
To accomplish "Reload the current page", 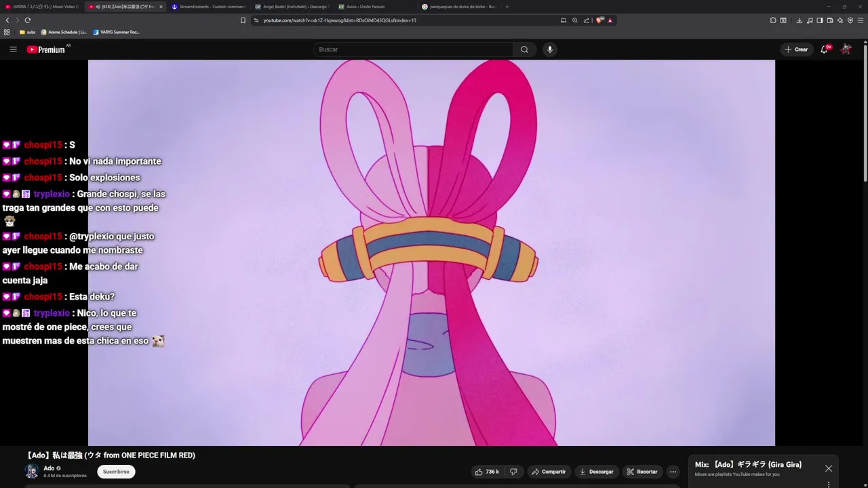I will pyautogui.click(x=28, y=20).
